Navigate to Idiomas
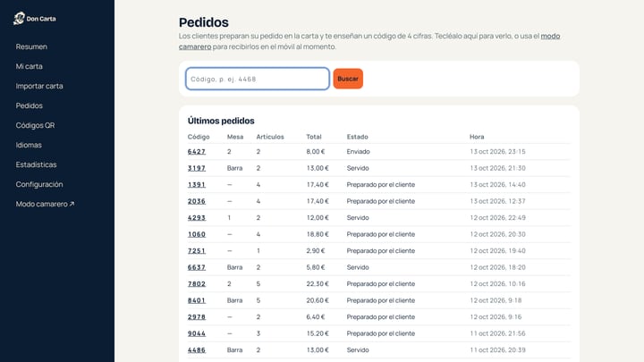This screenshot has height=362, width=644. [x=29, y=146]
